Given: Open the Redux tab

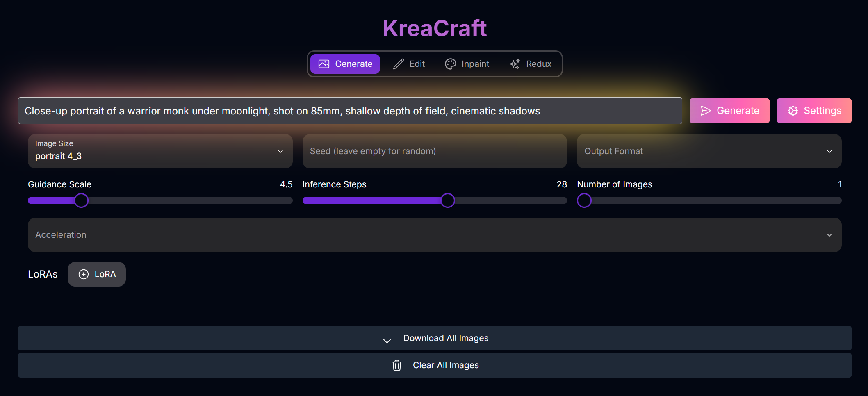Looking at the screenshot, I should (x=531, y=64).
